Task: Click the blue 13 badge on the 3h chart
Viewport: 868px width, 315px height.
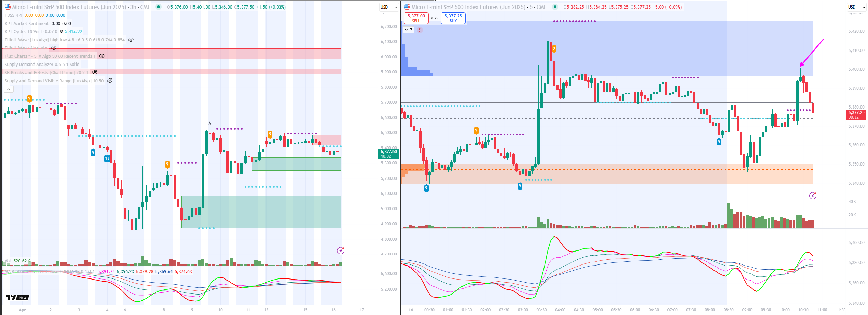Action: pyautogui.click(x=107, y=158)
